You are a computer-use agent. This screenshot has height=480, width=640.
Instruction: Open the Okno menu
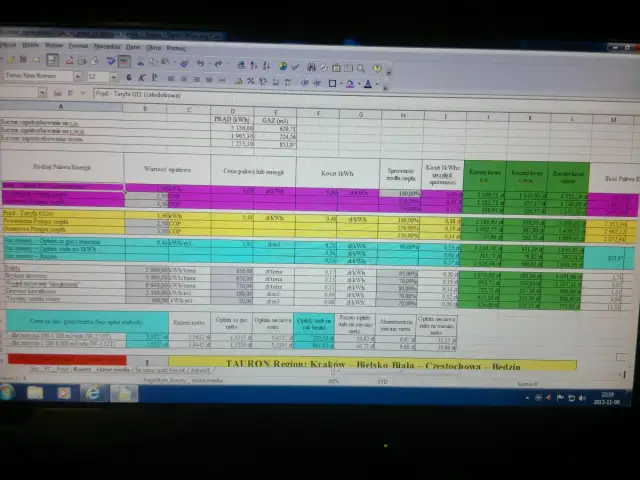click(154, 47)
